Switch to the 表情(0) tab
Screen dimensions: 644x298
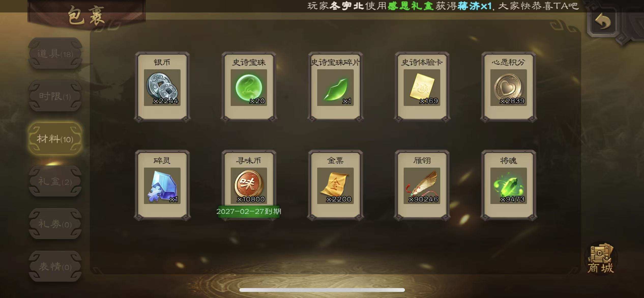point(55,266)
